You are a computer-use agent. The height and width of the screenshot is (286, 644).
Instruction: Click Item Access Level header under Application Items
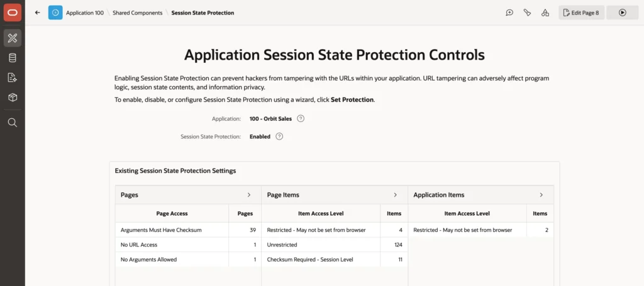tap(467, 213)
